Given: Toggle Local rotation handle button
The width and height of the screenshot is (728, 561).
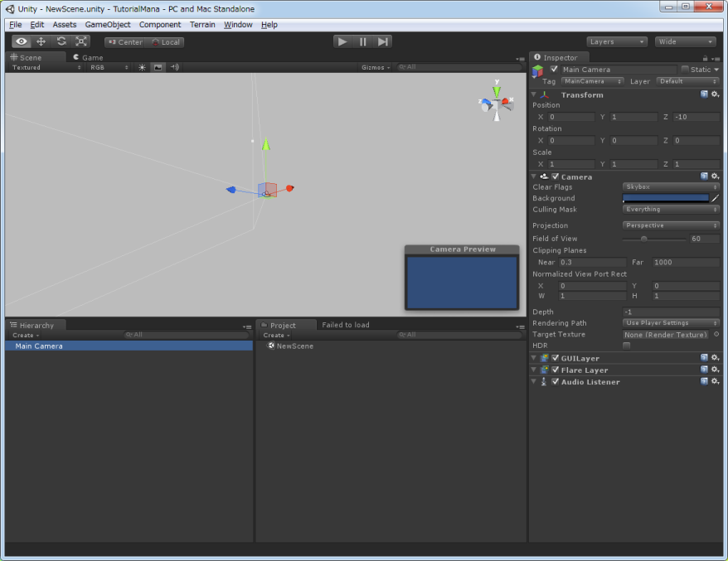Looking at the screenshot, I should tap(165, 42).
